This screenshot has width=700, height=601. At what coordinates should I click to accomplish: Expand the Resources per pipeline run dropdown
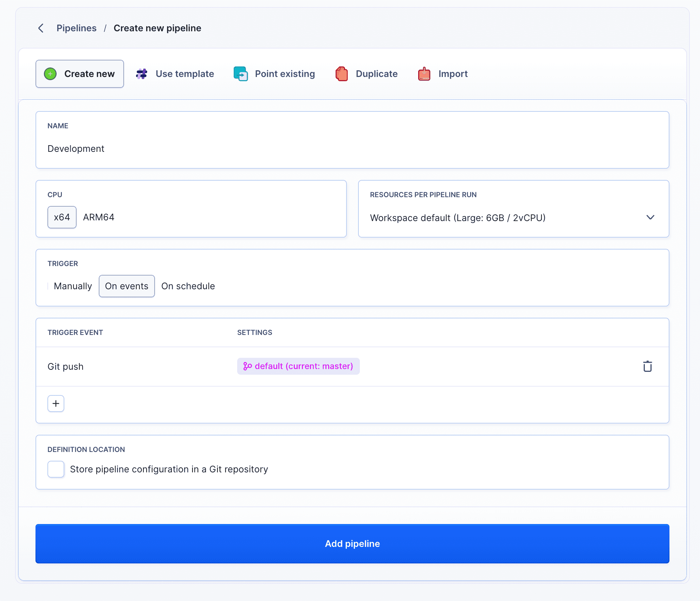[651, 217]
